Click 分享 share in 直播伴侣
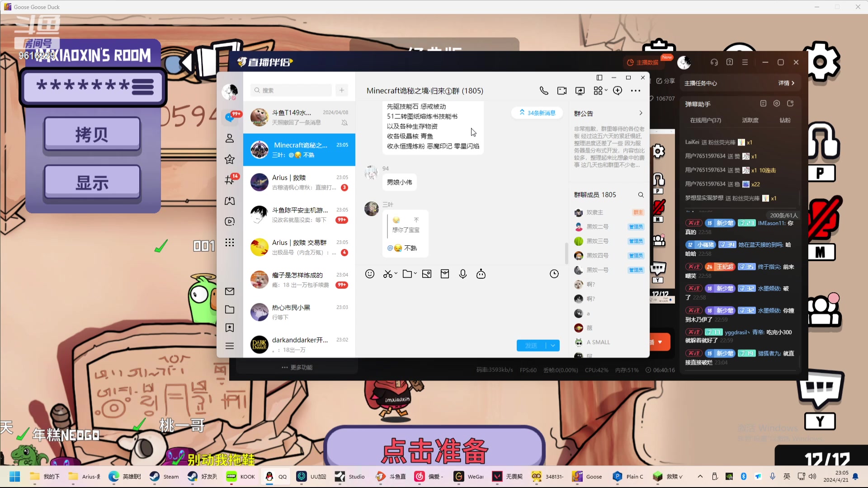 click(665, 81)
